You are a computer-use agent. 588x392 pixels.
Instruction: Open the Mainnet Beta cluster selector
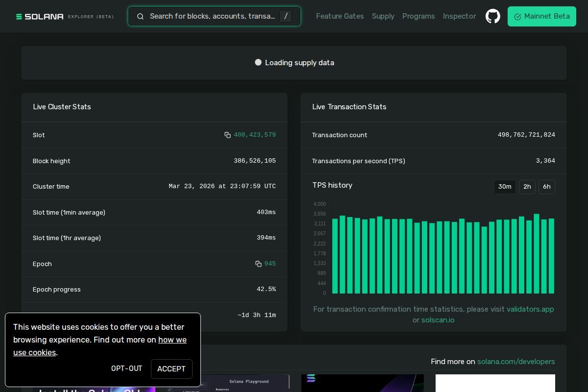click(541, 16)
